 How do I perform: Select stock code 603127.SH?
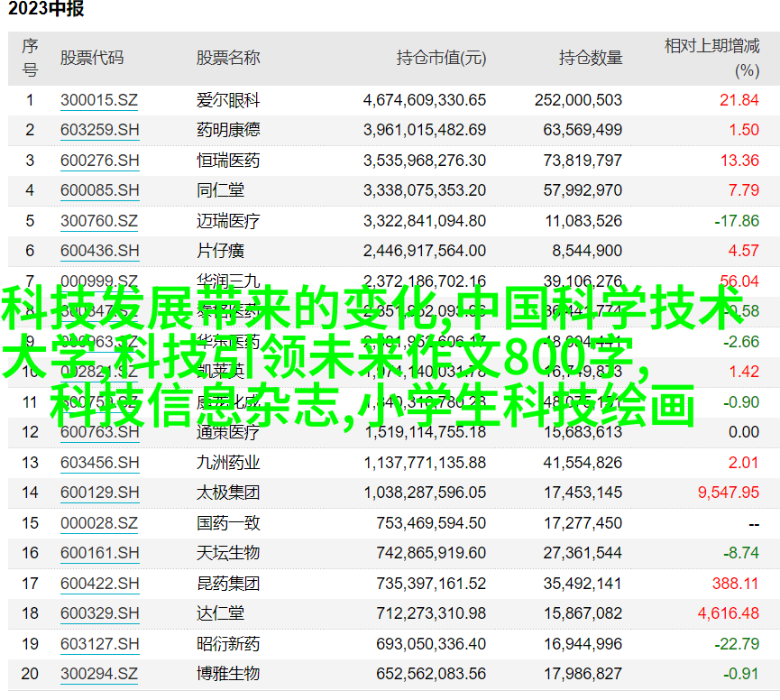[x=99, y=644]
